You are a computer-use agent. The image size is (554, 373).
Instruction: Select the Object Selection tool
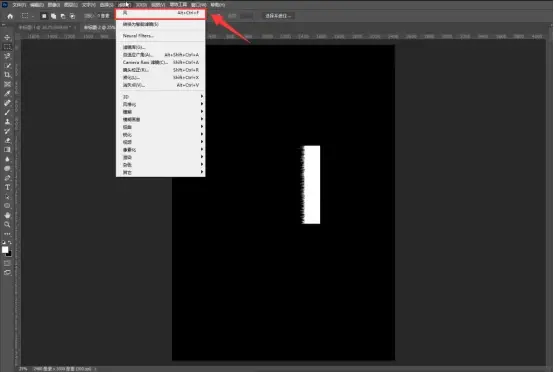[x=7, y=65]
